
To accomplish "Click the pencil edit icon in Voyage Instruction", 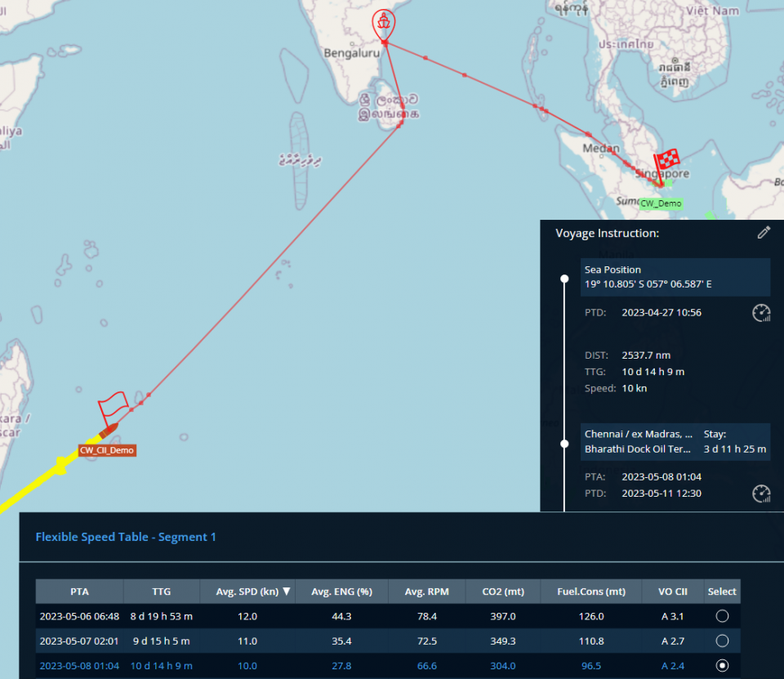I will click(x=764, y=233).
